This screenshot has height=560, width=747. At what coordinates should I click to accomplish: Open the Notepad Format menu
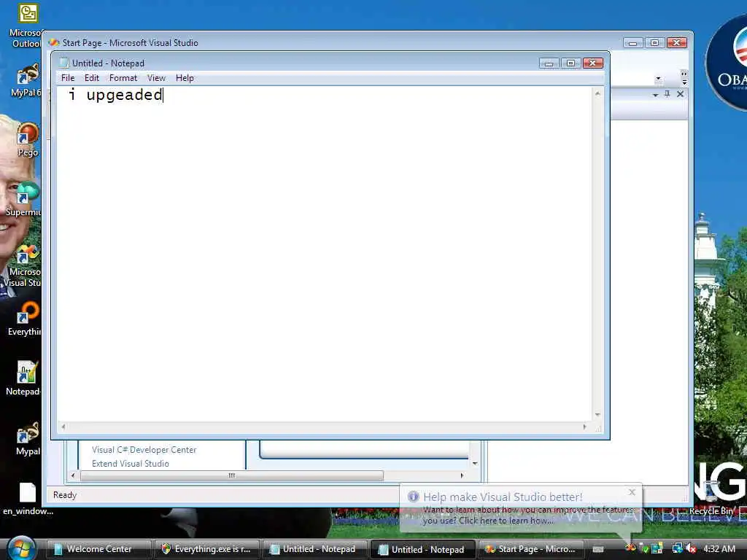pos(123,77)
